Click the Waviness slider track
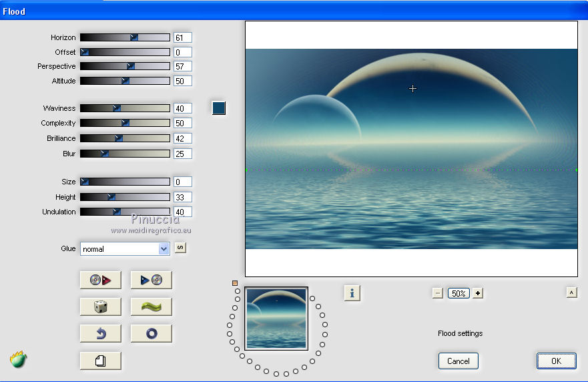Screen dimensions: 588x382 point(125,108)
